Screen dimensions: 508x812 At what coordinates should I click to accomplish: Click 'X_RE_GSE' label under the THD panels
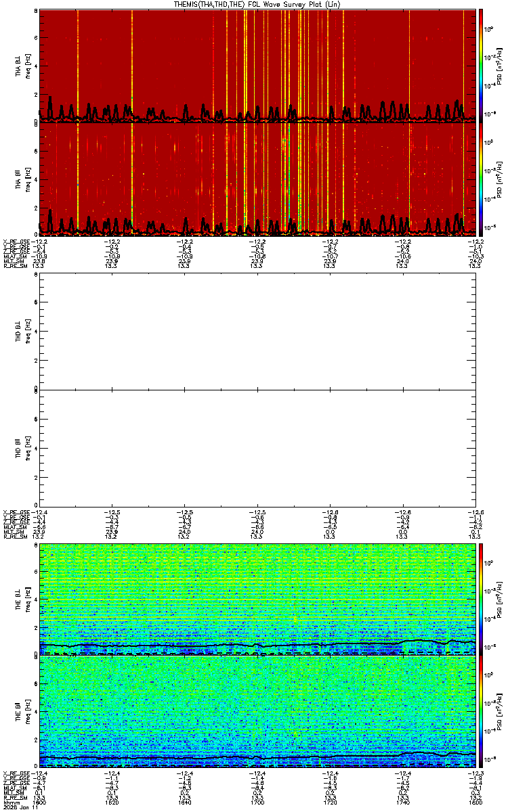pyautogui.click(x=16, y=511)
